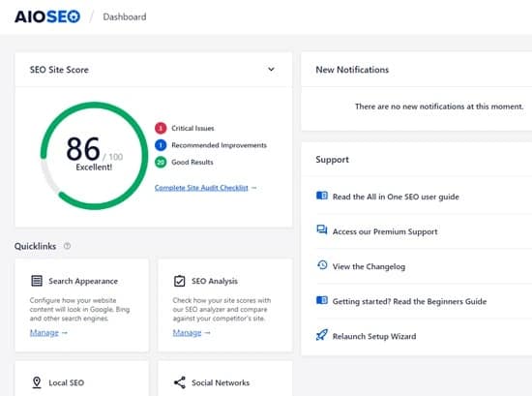
Task: Click the no new notifications message
Action: click(x=439, y=107)
